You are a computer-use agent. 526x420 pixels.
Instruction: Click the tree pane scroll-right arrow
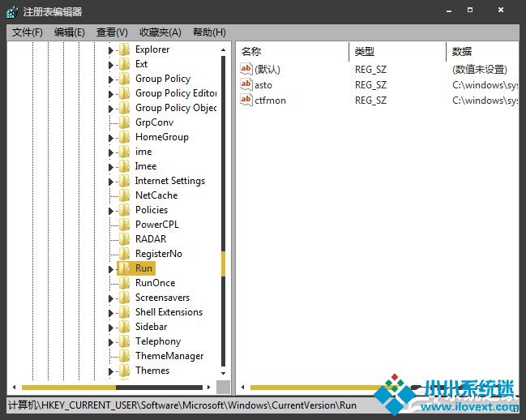click(x=208, y=387)
